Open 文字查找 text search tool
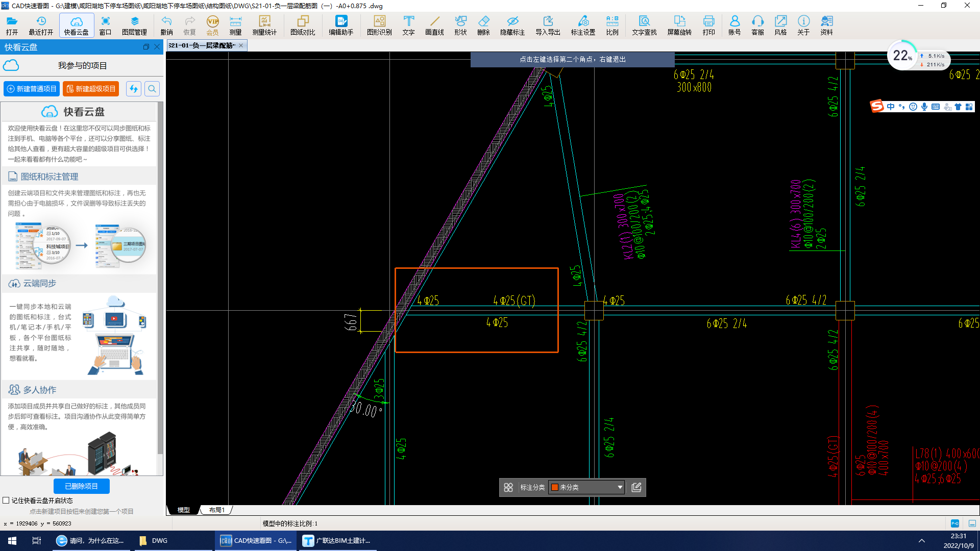Viewport: 980px width, 551px height. 644,25
